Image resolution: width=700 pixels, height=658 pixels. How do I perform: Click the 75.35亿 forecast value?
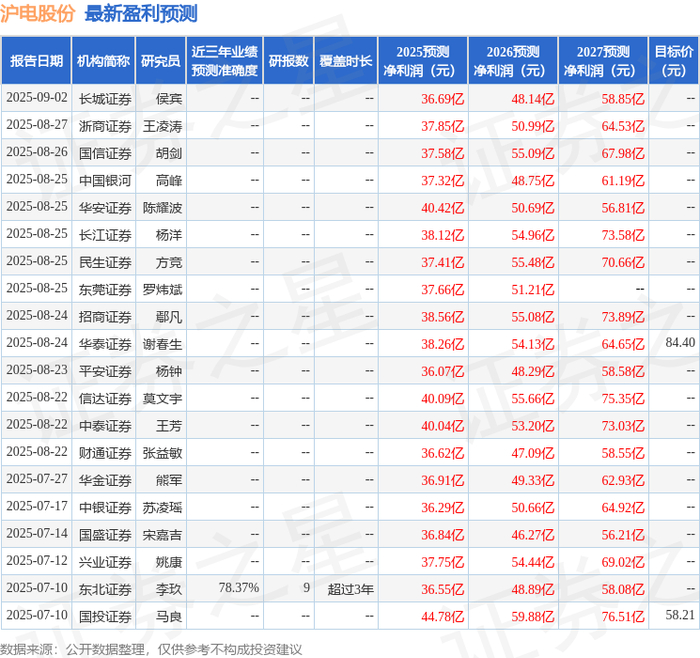click(623, 398)
